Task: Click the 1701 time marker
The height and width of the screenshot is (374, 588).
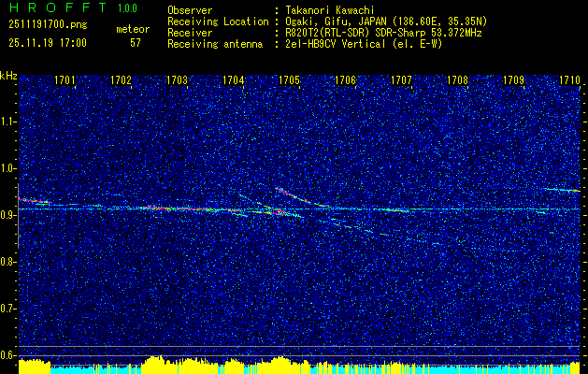Action: (65, 79)
